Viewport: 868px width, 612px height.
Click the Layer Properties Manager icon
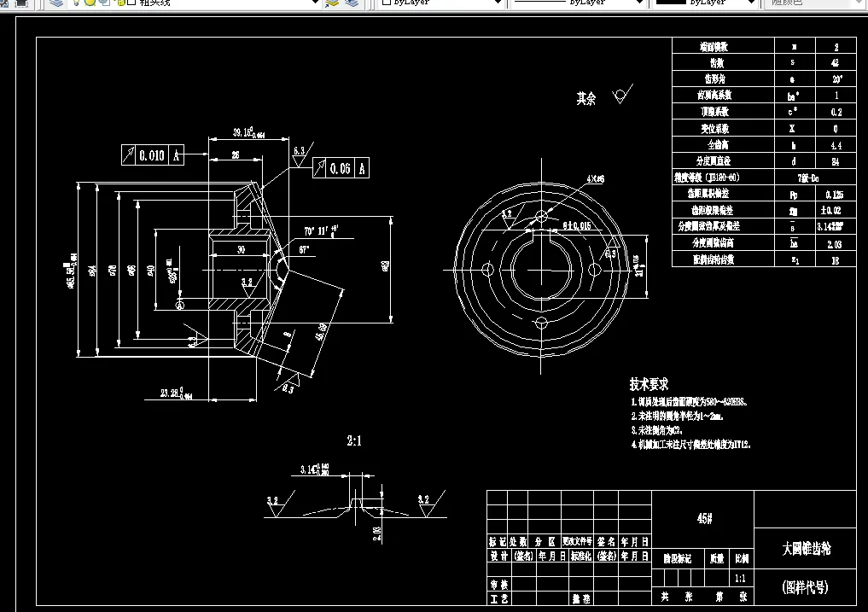tap(56, 3)
